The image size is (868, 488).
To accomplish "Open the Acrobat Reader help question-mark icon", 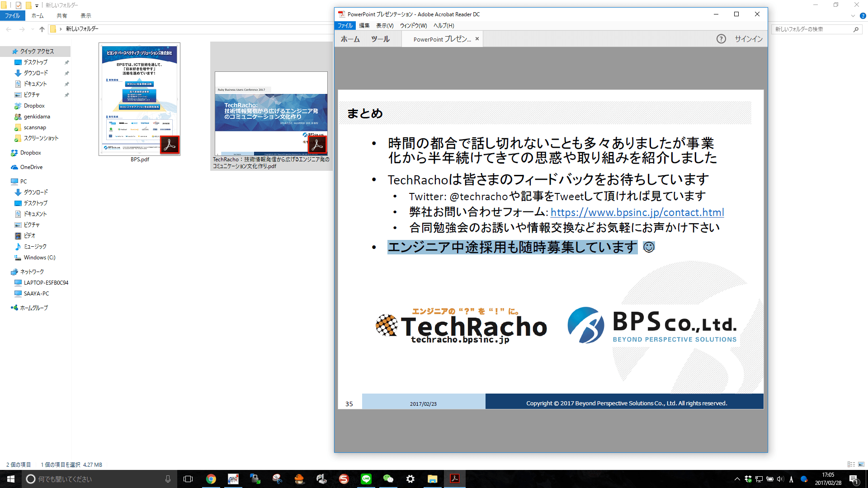I will coord(721,39).
